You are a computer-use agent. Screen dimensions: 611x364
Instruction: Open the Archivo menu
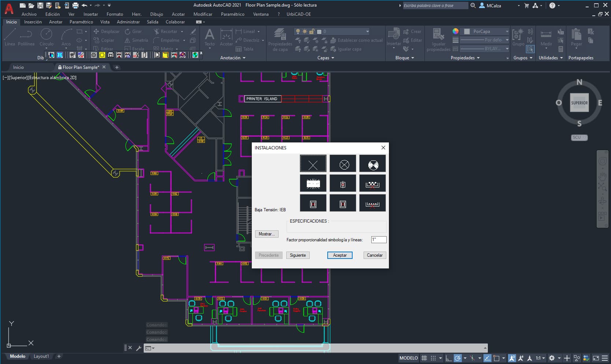[x=29, y=14]
